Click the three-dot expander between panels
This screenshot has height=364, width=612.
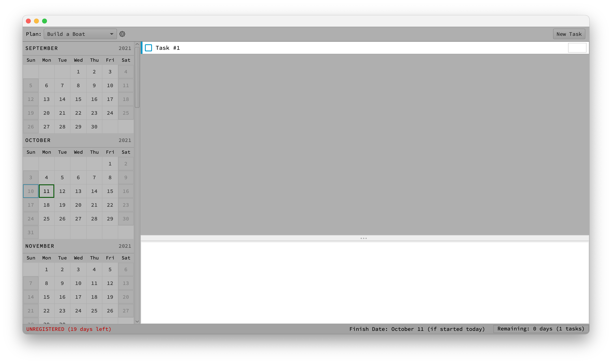pyautogui.click(x=364, y=238)
